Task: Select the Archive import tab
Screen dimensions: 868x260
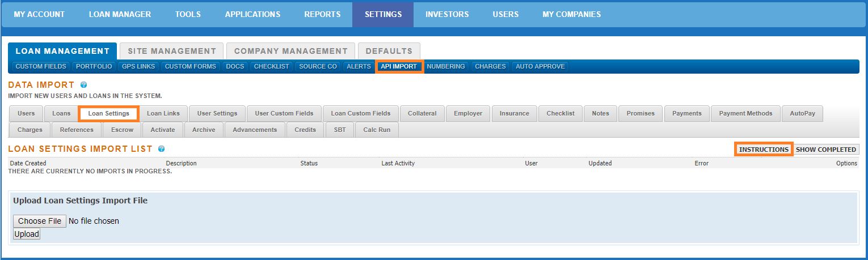Action: [x=204, y=130]
